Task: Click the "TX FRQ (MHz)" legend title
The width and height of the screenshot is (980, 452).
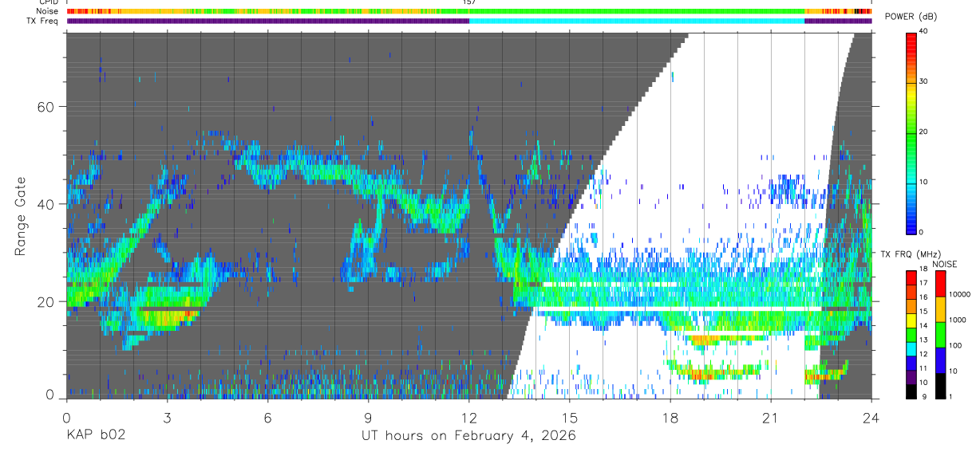Action: (x=909, y=254)
